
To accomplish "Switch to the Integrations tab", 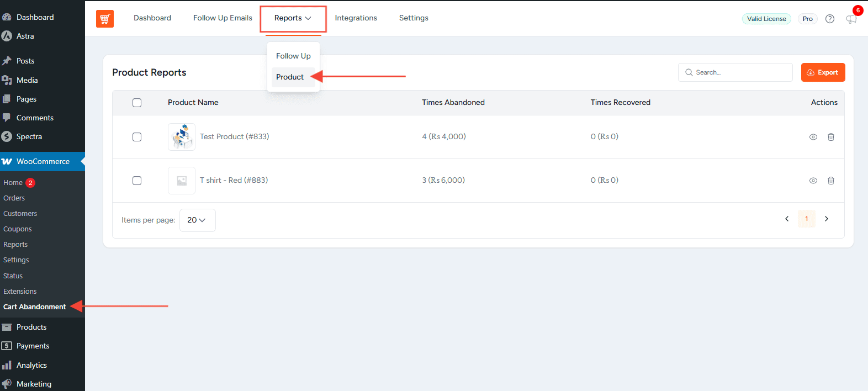I will click(x=356, y=18).
